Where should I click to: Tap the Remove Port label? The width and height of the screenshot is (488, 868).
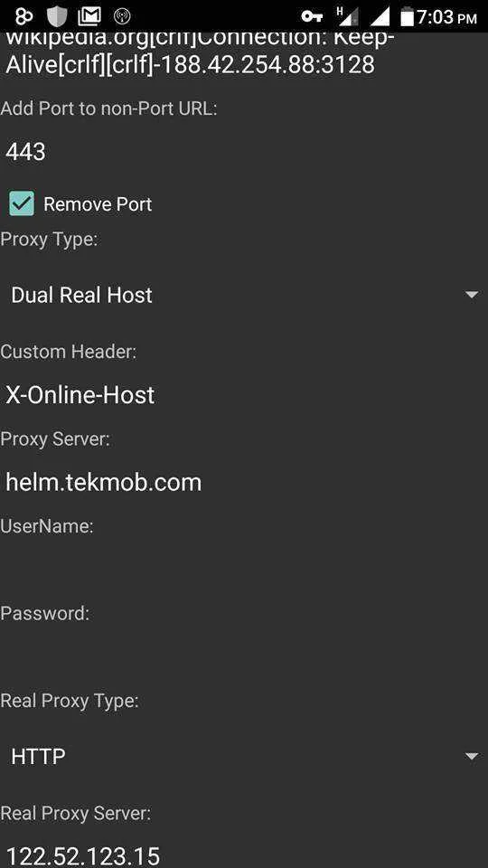point(98,204)
